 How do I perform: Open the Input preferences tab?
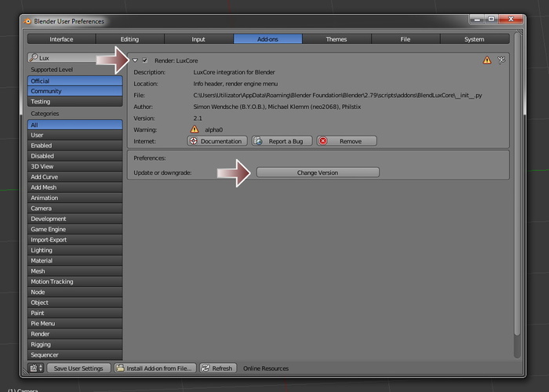pyautogui.click(x=198, y=38)
